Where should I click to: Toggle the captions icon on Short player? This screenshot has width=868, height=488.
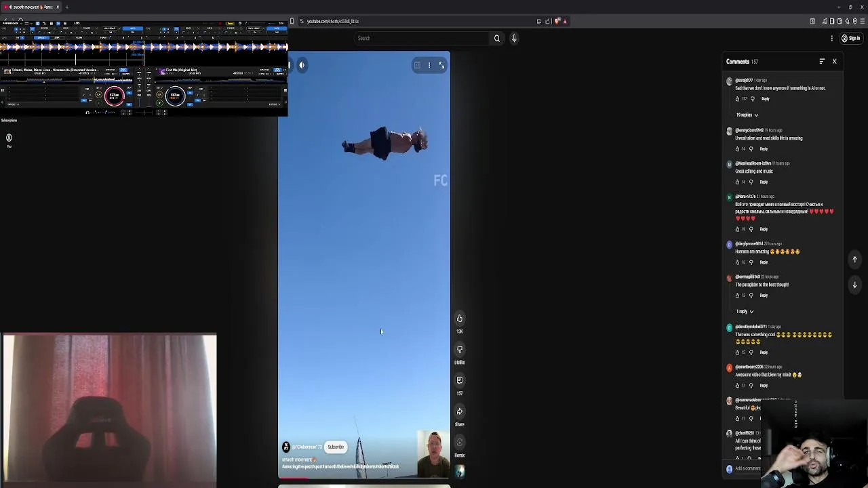pyautogui.click(x=417, y=65)
